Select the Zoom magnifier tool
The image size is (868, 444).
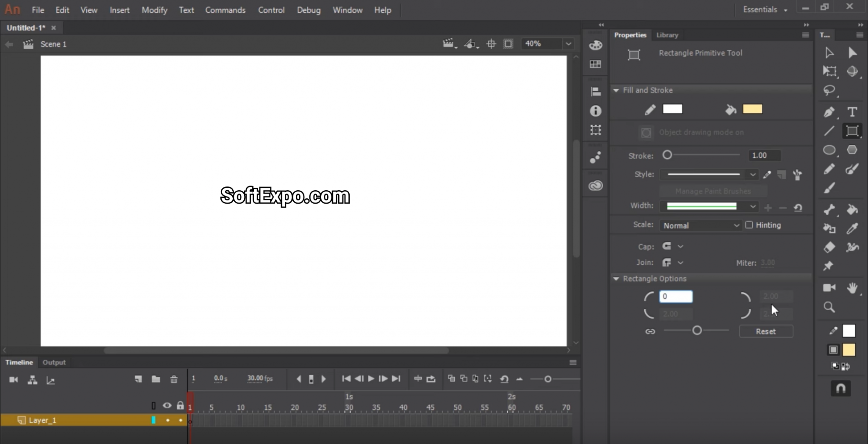(829, 307)
